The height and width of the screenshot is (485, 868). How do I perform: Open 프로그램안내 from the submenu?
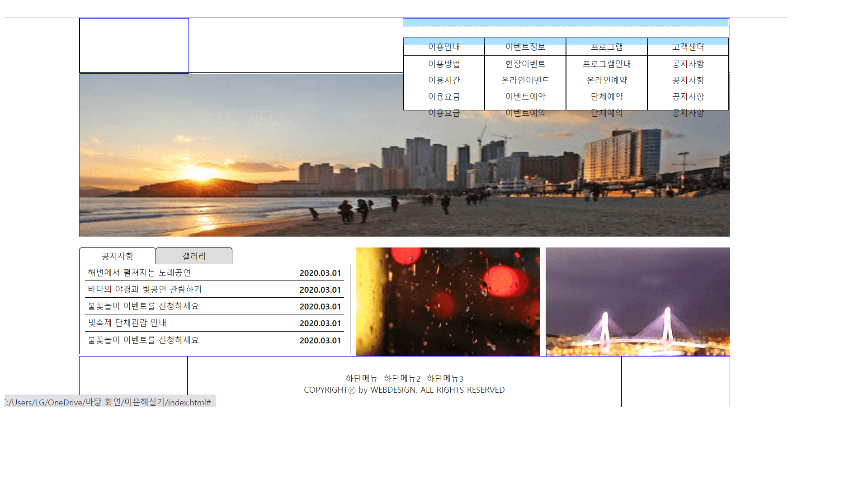(x=607, y=64)
